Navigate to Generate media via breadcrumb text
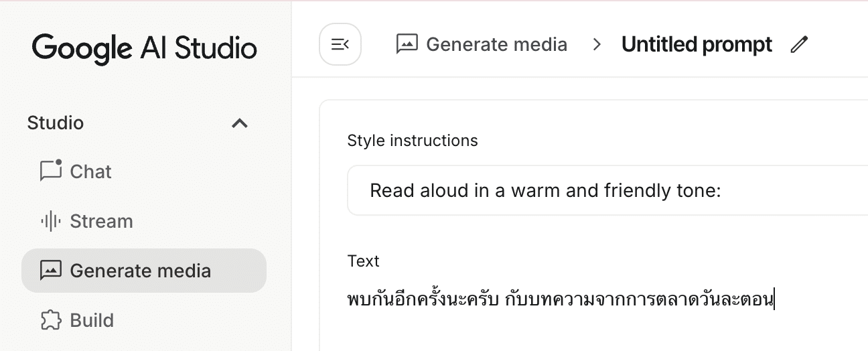 (x=496, y=44)
